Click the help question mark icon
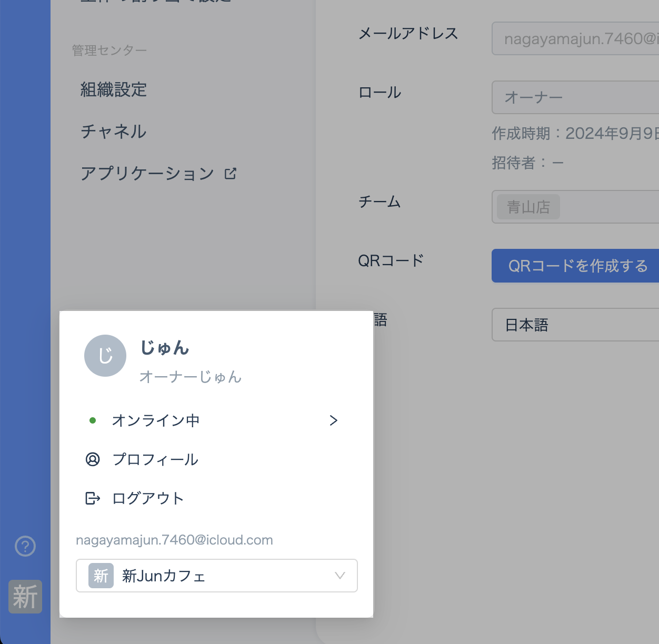This screenshot has width=659, height=644. pyautogui.click(x=25, y=546)
